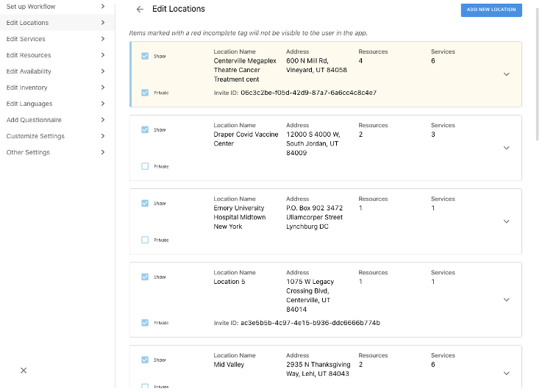The image size is (545, 392).
Task: Uncheck Show for Draper Covid Vaccine Center
Action: coord(145,129)
